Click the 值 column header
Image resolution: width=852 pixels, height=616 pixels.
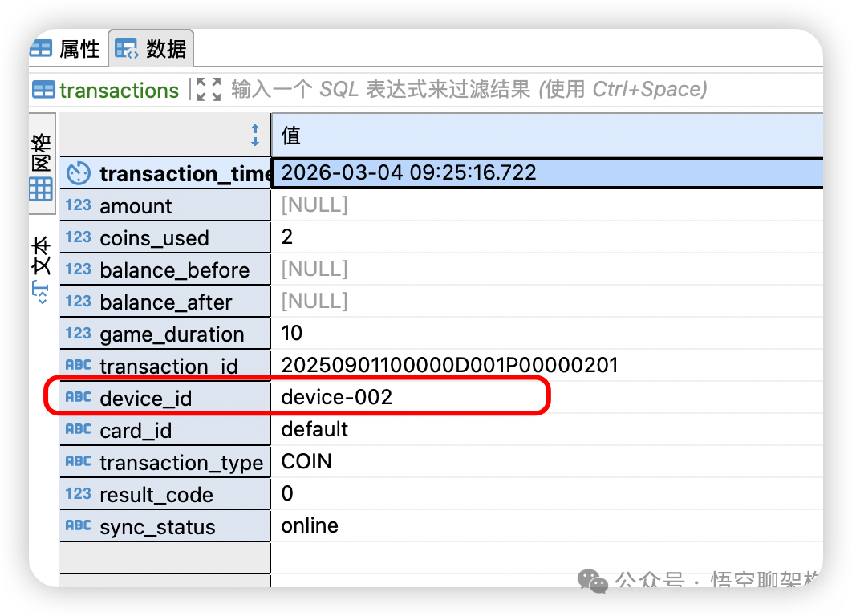(x=546, y=135)
